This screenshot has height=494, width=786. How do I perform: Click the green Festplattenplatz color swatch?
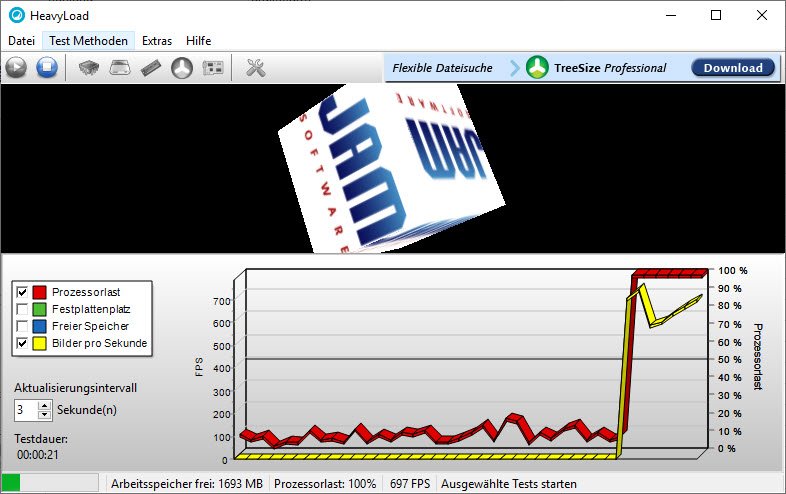(x=40, y=309)
